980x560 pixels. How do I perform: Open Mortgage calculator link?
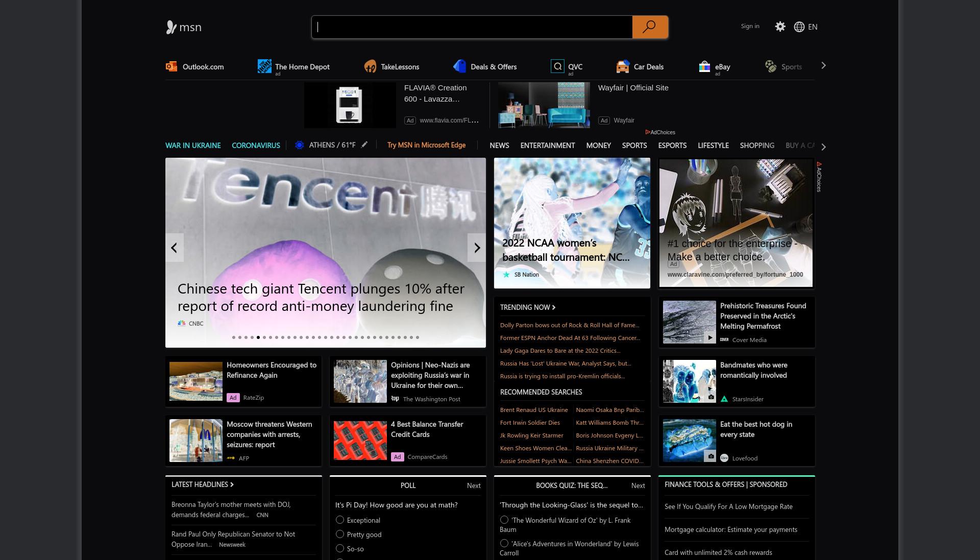tap(731, 529)
